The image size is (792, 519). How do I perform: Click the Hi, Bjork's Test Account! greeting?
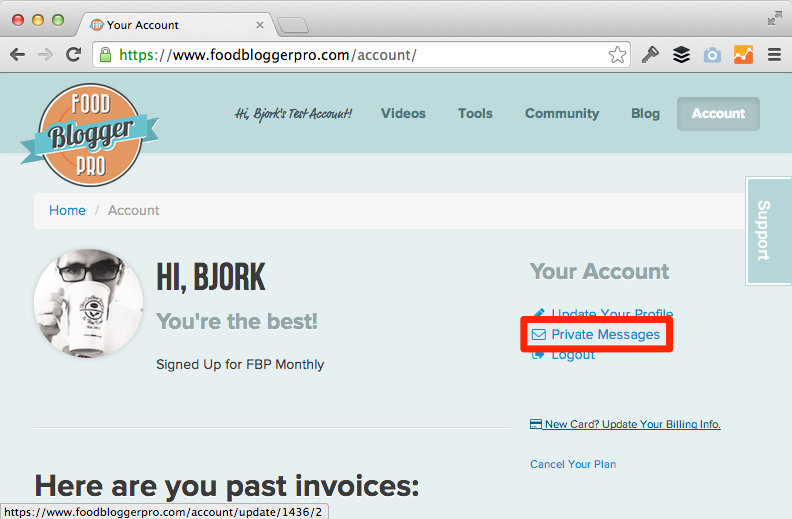click(x=293, y=114)
